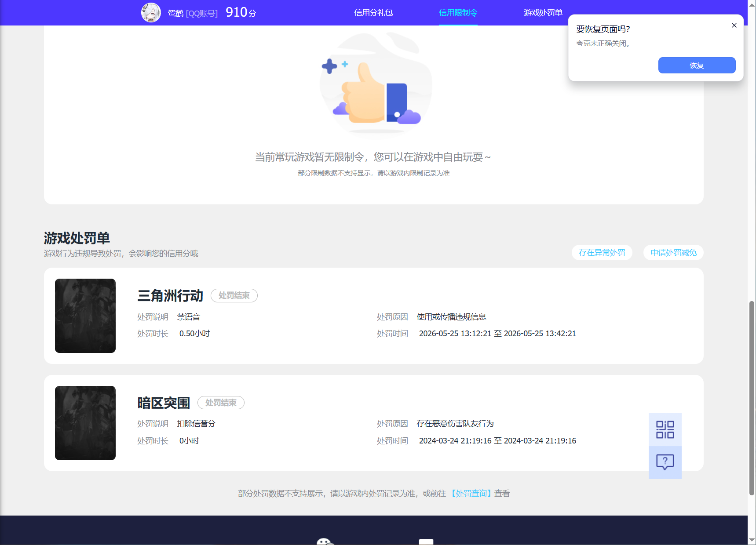Click username 鸳鹤 in header
Screen dimensions: 756x545
coord(175,14)
